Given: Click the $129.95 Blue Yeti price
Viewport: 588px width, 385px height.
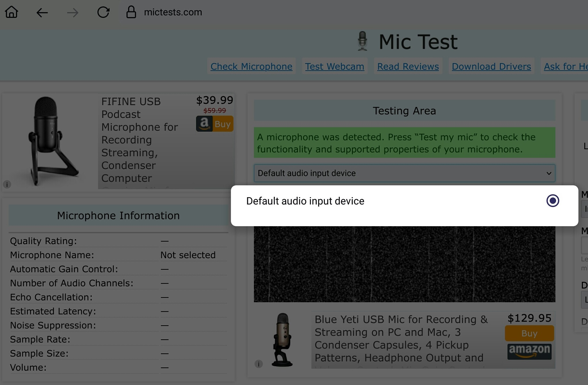Looking at the screenshot, I should tap(529, 318).
